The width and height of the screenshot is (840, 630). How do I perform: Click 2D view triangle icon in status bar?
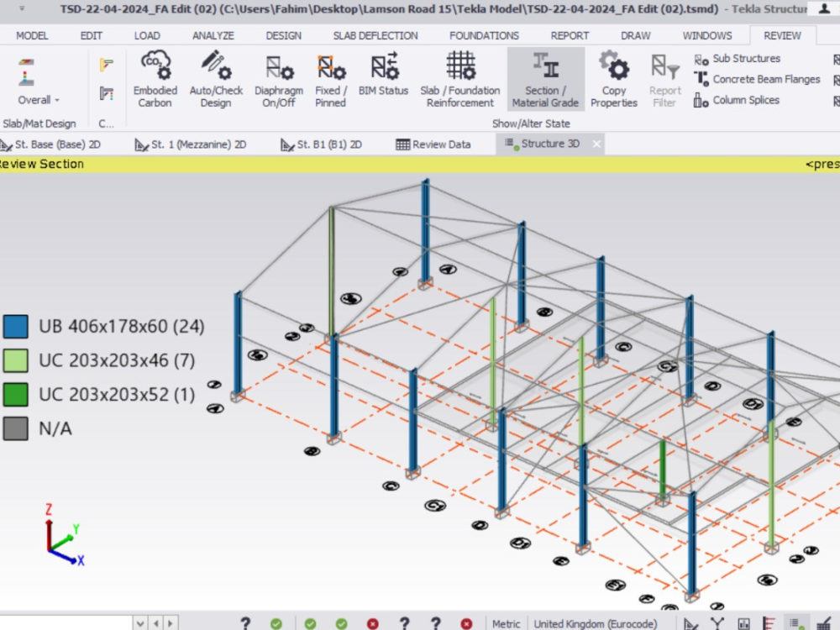coord(691,623)
